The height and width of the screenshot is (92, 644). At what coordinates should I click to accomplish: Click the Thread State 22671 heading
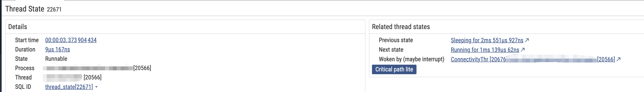click(33, 9)
